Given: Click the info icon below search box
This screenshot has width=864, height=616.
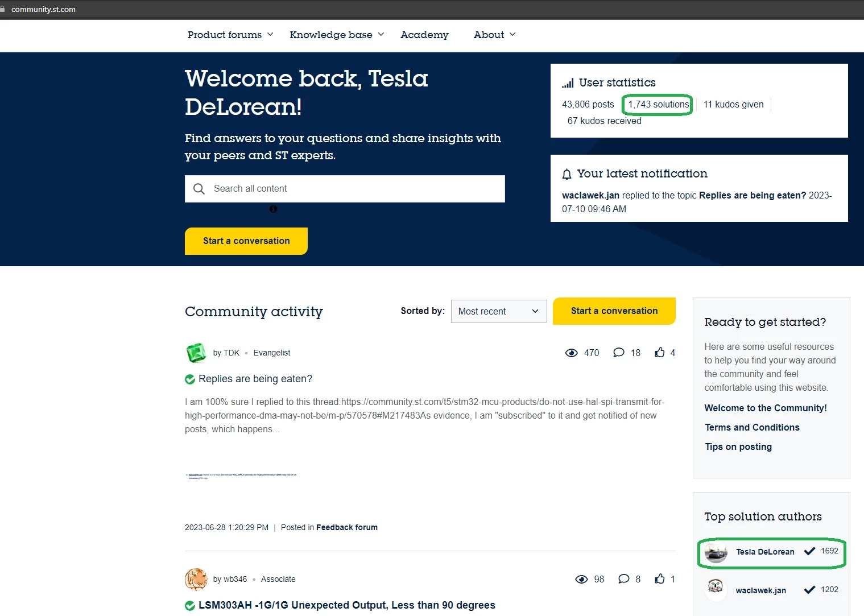Looking at the screenshot, I should [x=274, y=209].
